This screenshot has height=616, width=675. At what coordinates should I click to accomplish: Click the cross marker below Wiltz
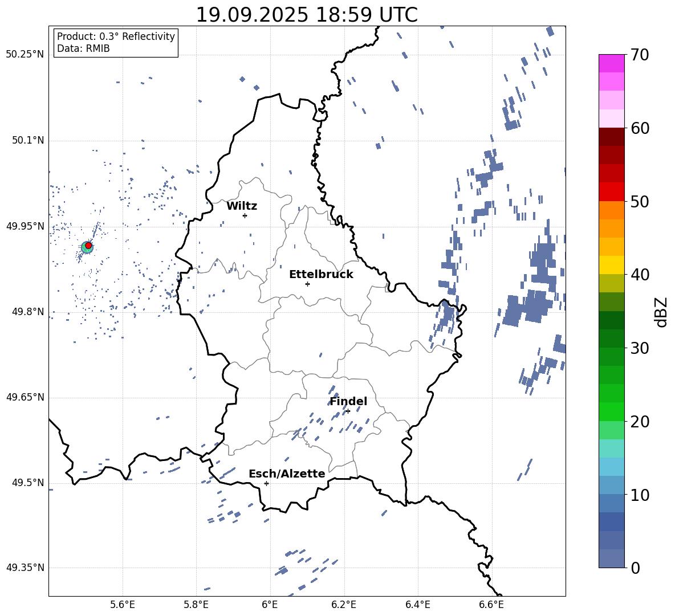[x=245, y=215]
